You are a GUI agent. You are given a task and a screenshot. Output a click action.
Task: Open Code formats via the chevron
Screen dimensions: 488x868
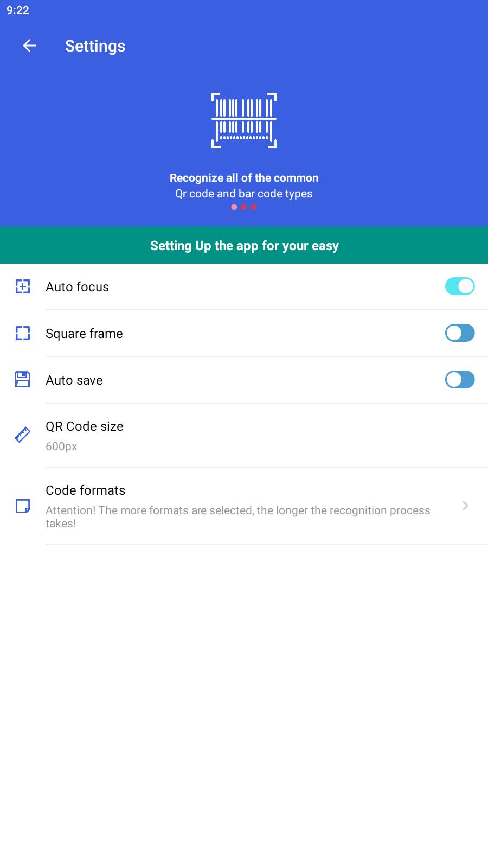465,506
